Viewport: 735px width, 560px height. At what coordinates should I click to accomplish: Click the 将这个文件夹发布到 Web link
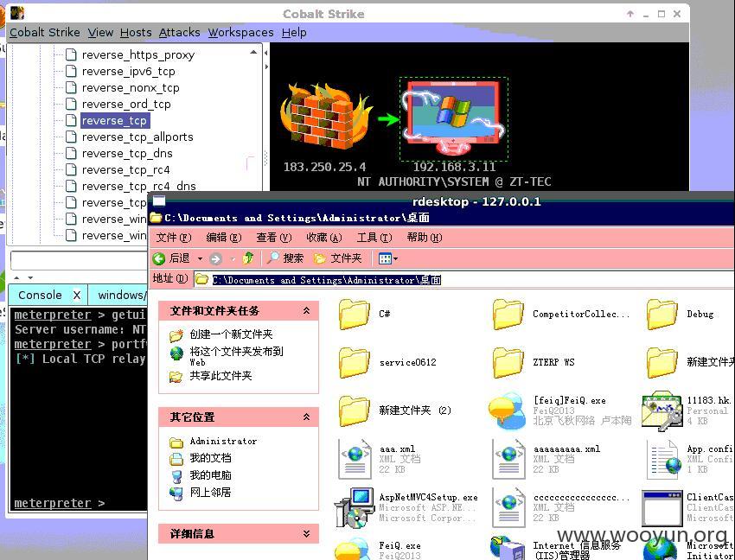point(236,356)
